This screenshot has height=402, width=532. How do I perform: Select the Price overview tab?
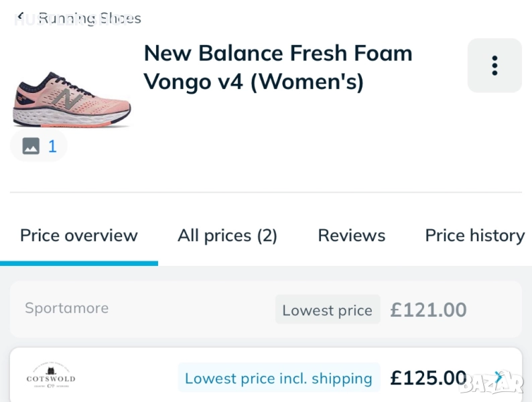click(79, 236)
